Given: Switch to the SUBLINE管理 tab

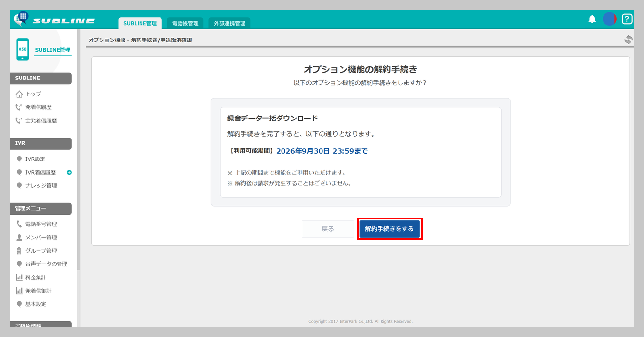Looking at the screenshot, I should click(x=140, y=23).
